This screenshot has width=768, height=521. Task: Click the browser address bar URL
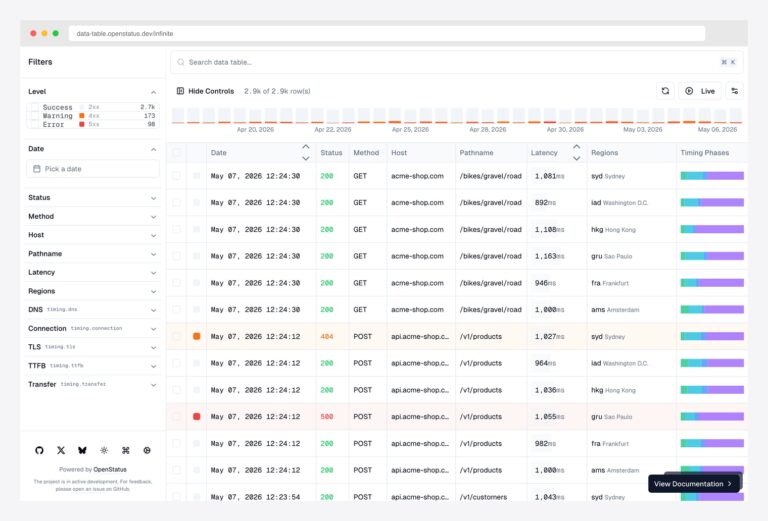coord(125,34)
